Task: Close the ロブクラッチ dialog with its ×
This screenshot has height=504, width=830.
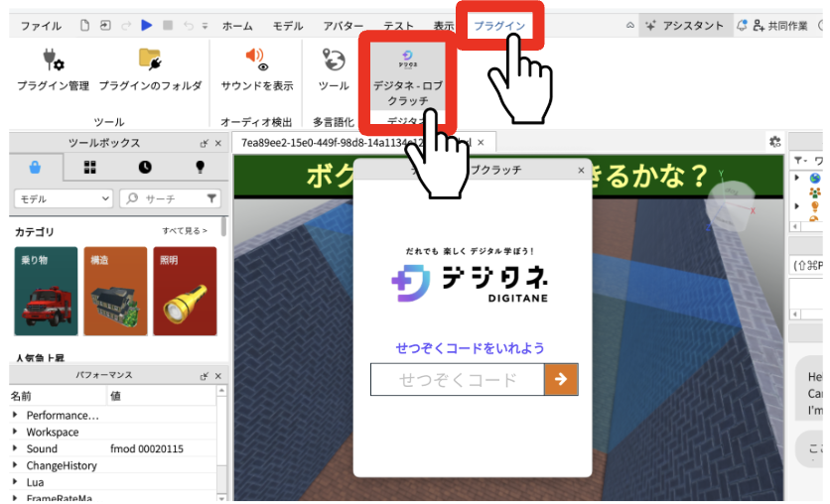Action: (581, 171)
